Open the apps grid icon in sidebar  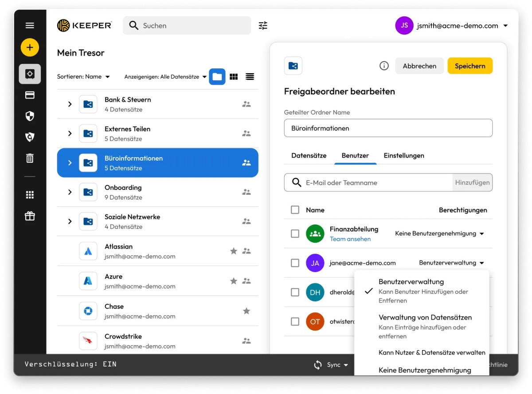30,195
